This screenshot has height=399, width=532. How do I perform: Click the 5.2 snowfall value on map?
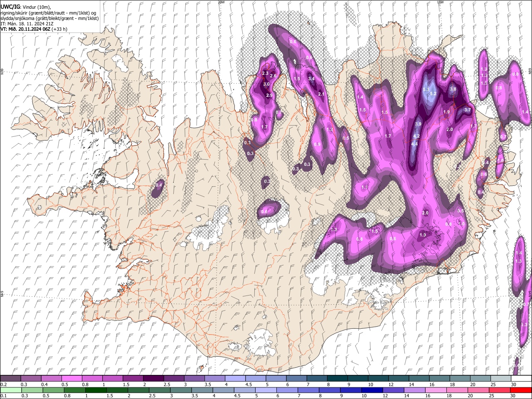tap(433, 94)
